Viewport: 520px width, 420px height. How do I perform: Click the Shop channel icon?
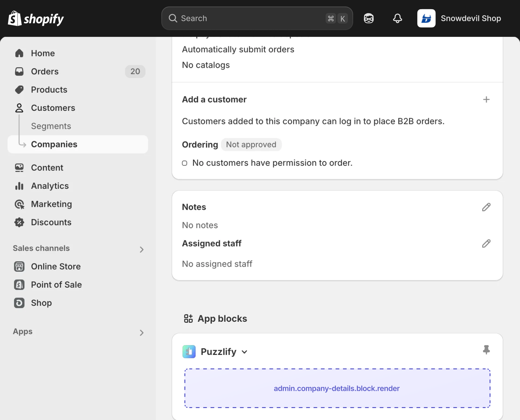coord(19,303)
